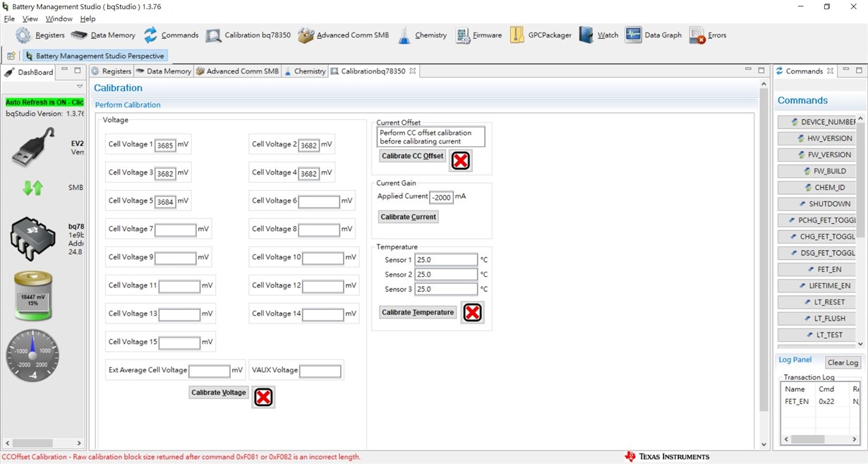Open the File menu
Viewport: 868px width, 464px height.
[9, 19]
